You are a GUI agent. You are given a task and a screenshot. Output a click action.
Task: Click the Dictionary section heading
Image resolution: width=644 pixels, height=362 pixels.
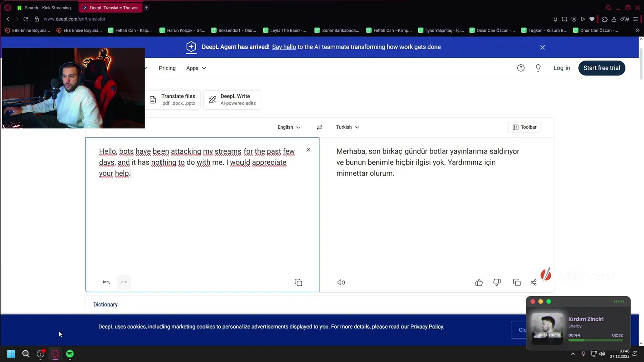tap(105, 305)
